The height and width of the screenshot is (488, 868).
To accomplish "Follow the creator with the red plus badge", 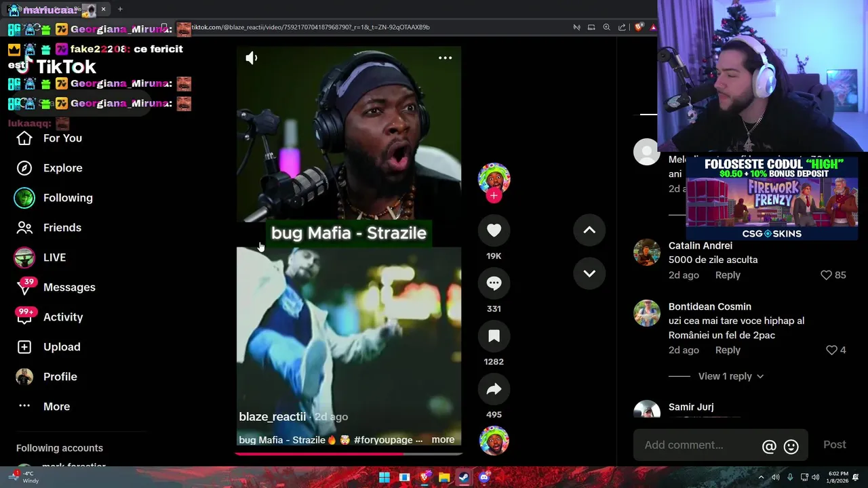I will click(494, 196).
